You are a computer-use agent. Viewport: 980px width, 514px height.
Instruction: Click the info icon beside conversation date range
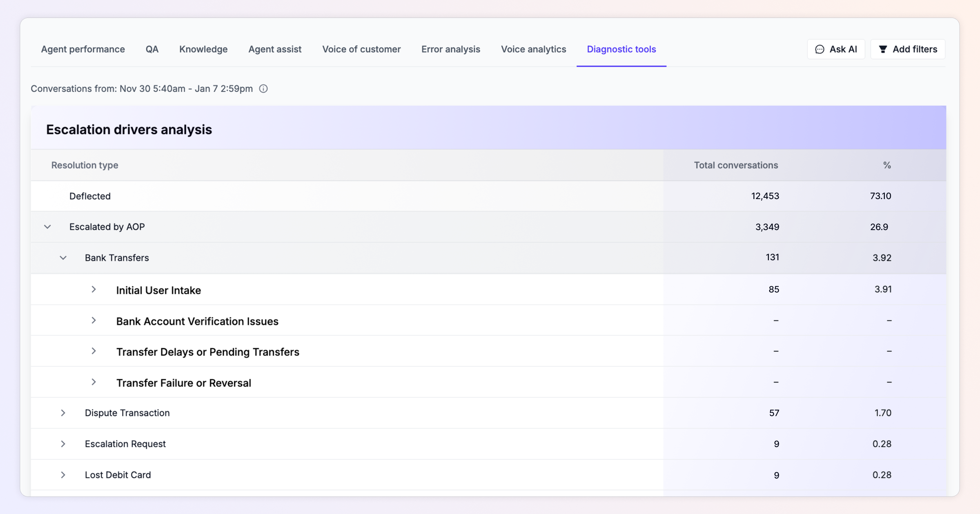coord(263,89)
